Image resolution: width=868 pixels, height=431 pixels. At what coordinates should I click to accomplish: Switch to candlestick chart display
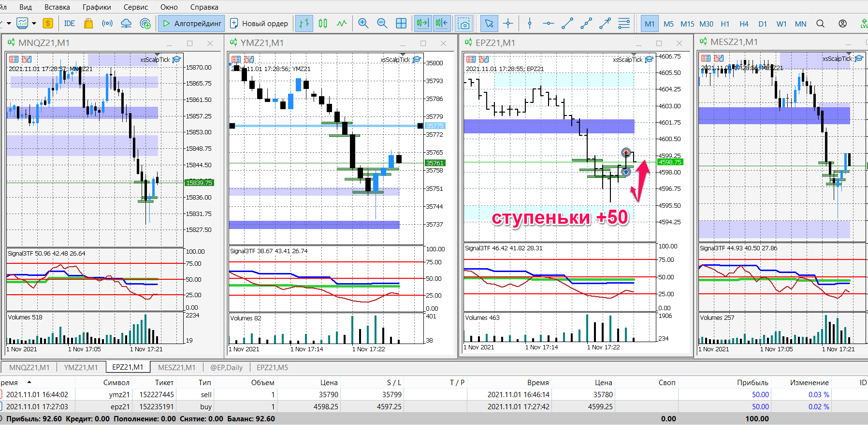[323, 23]
